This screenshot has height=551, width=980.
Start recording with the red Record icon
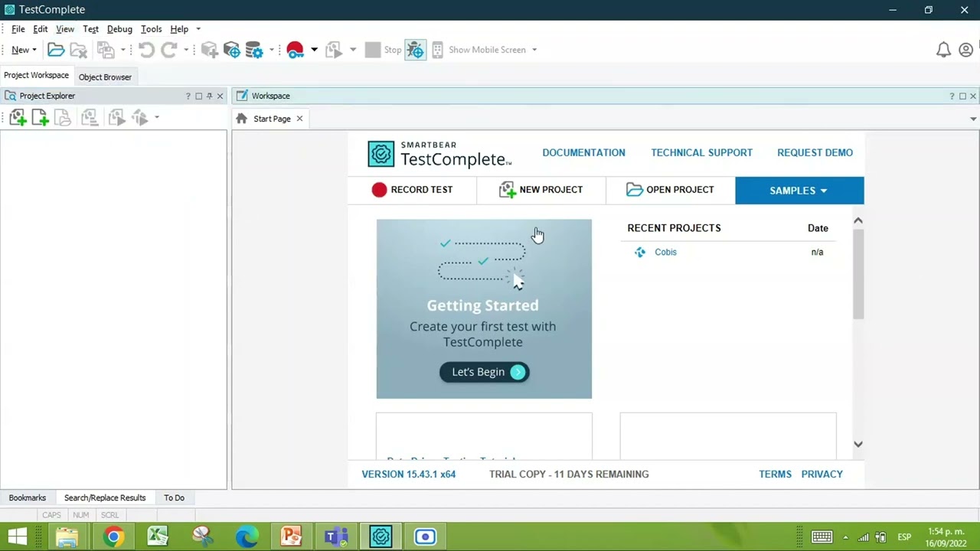[x=295, y=50]
